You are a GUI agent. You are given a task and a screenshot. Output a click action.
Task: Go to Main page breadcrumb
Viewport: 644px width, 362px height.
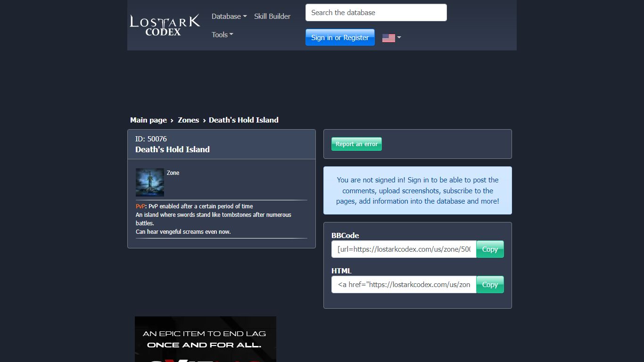coord(149,120)
